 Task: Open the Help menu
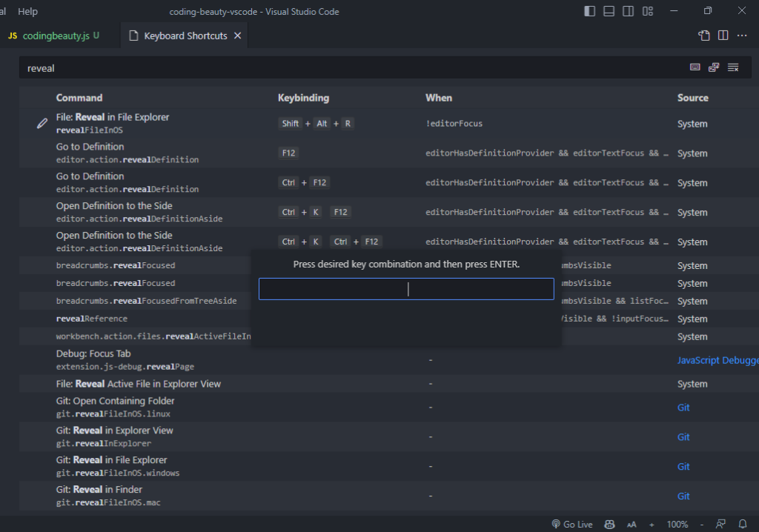pos(27,11)
